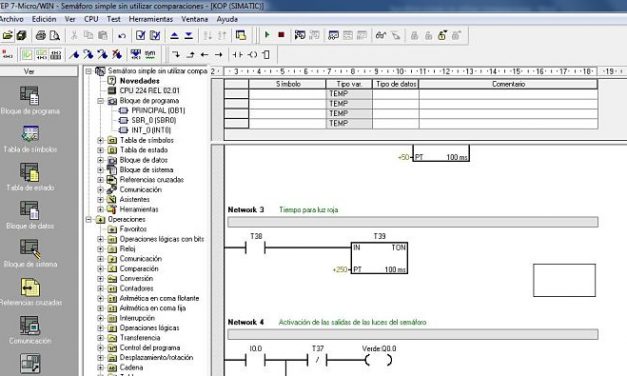The height and width of the screenshot is (376, 627).
Task: Select PRINCIPAL (OB1) in project tree
Action: click(x=158, y=110)
